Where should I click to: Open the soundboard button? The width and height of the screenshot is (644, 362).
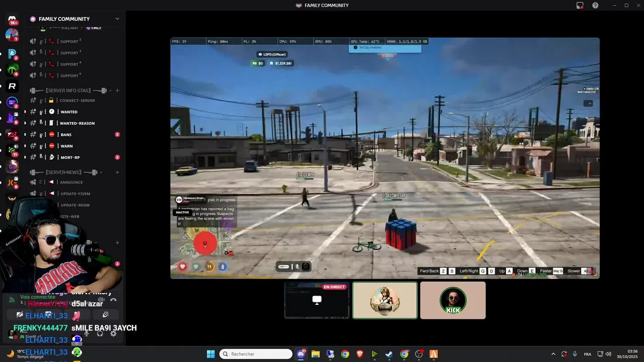click(x=106, y=315)
